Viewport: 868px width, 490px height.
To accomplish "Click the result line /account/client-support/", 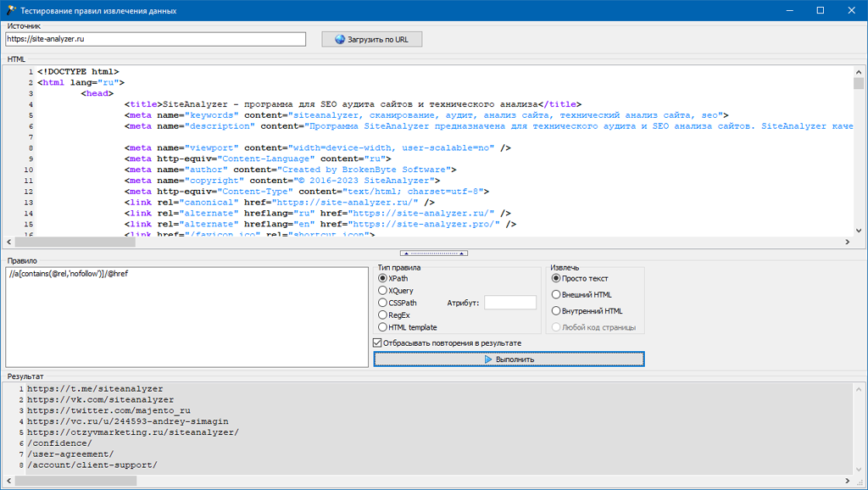I will pos(92,465).
